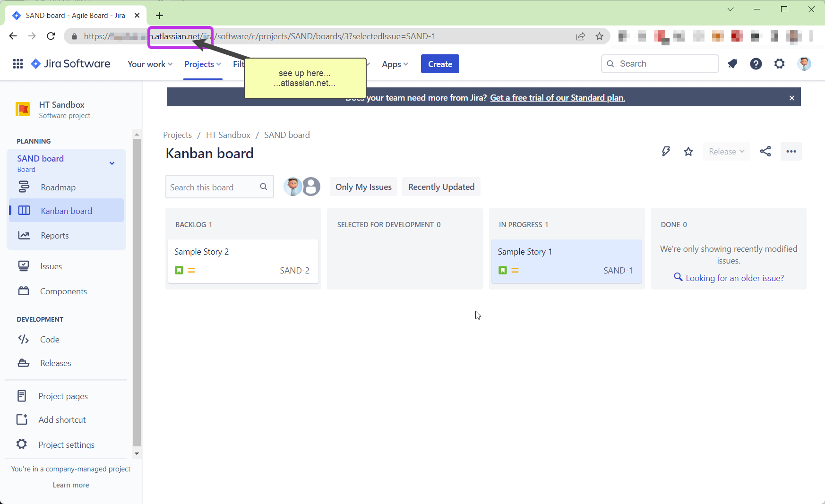Expand the Your work dropdown

click(x=150, y=64)
